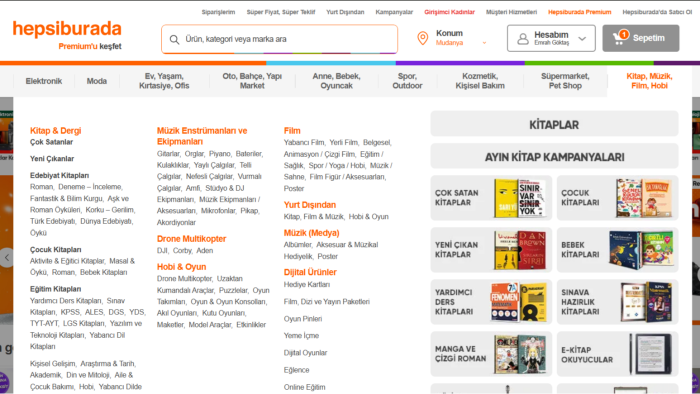The image size is (700, 394).
Task: Open Drone Multikopter heading
Action: coord(192,239)
